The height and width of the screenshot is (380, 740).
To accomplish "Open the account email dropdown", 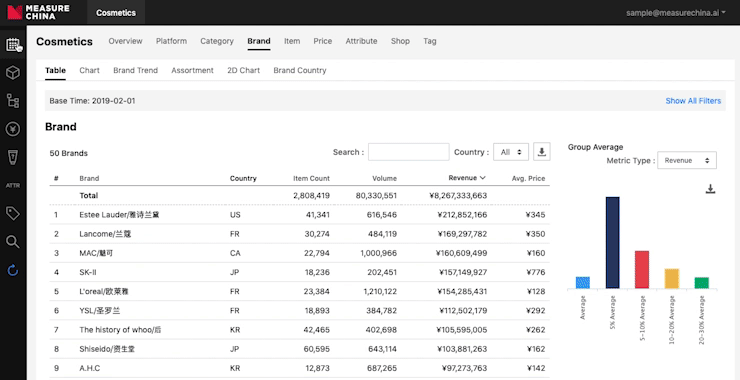I will [676, 13].
